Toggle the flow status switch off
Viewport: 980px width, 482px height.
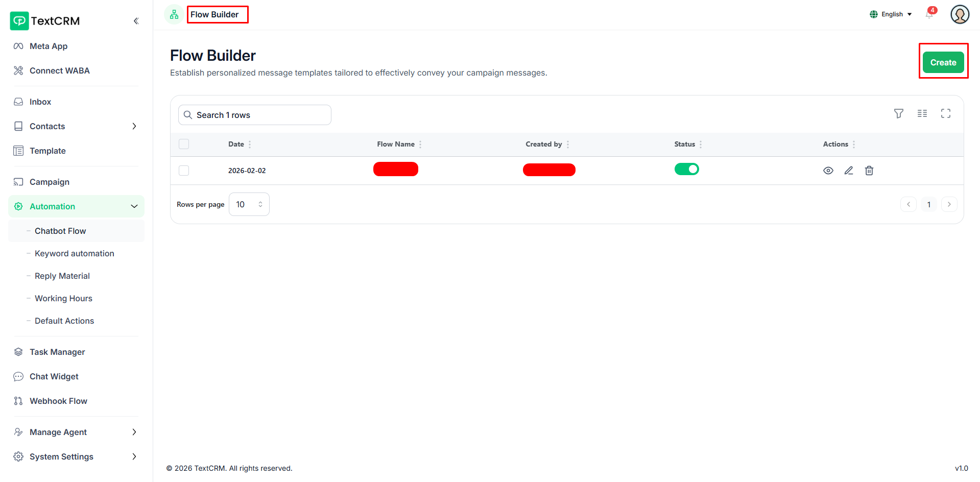(x=686, y=169)
